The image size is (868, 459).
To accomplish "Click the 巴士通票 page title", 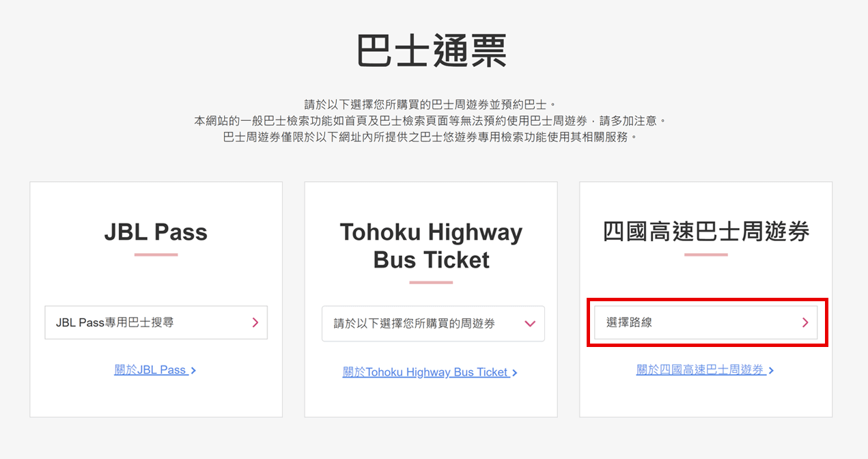I will pos(432,51).
